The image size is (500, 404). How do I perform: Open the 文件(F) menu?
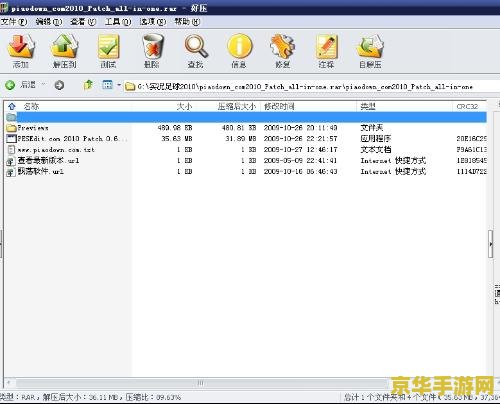coord(14,22)
